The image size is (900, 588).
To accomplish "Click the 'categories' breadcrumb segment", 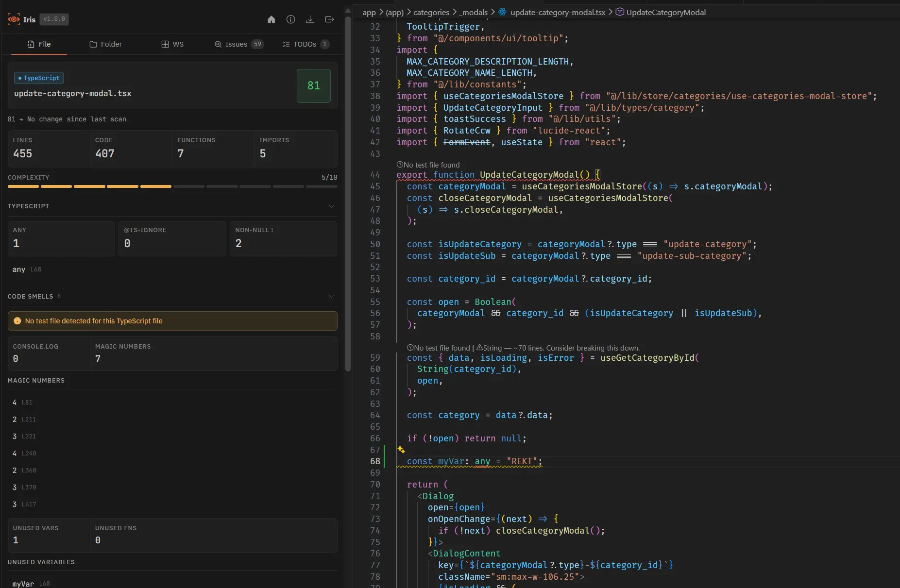I will click(431, 12).
